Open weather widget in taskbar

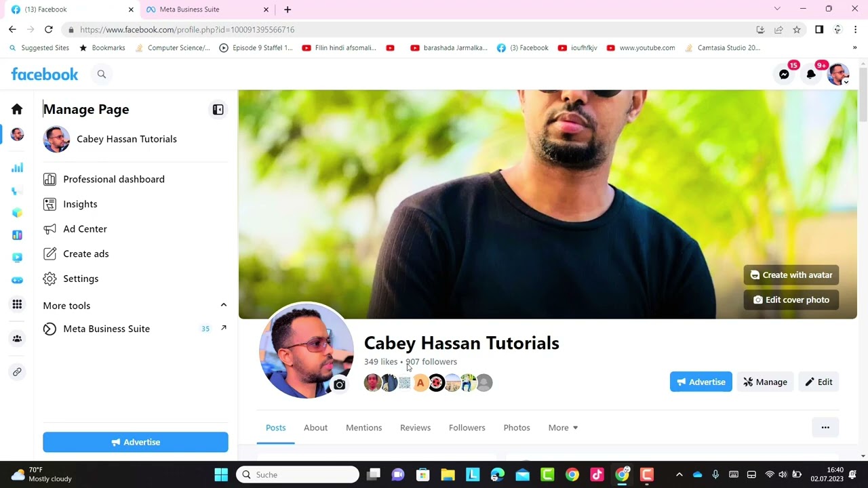42,474
